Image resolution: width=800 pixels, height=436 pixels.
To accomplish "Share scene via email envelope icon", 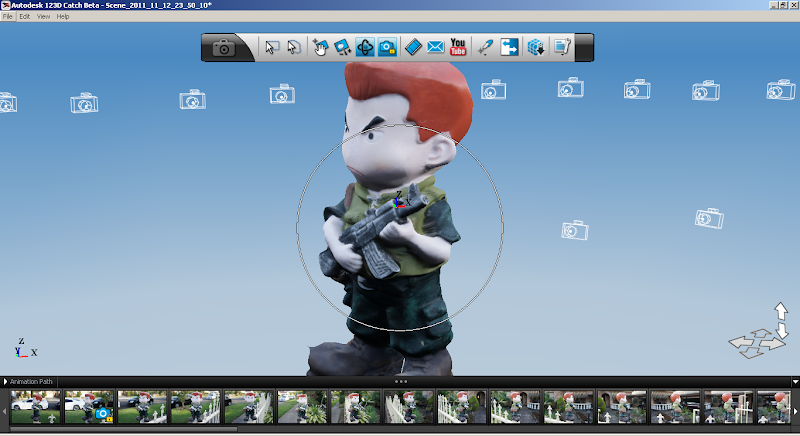I will 435,47.
